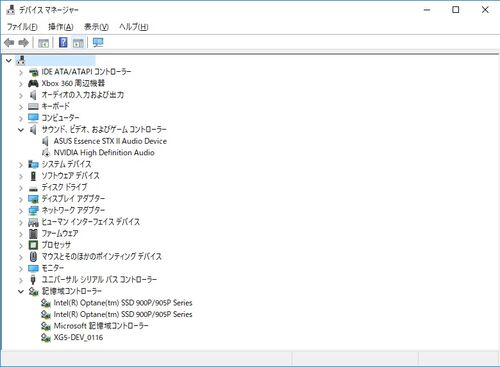Click the Forward arrow toolbar icon

(23, 43)
